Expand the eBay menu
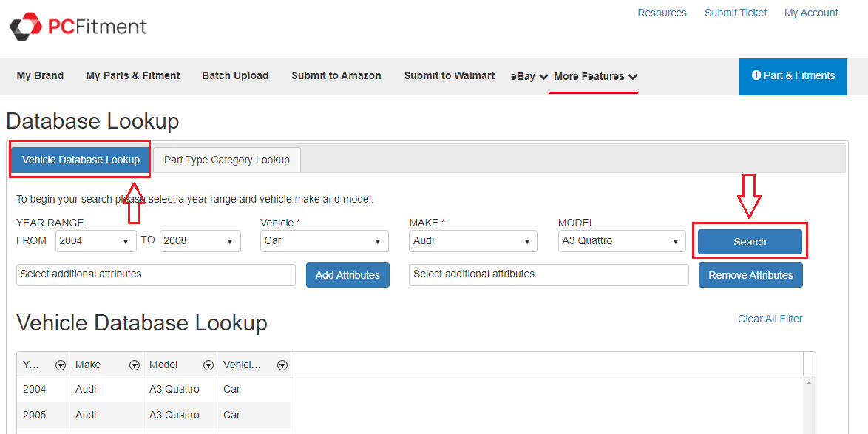This screenshot has width=868, height=434. 529,76
